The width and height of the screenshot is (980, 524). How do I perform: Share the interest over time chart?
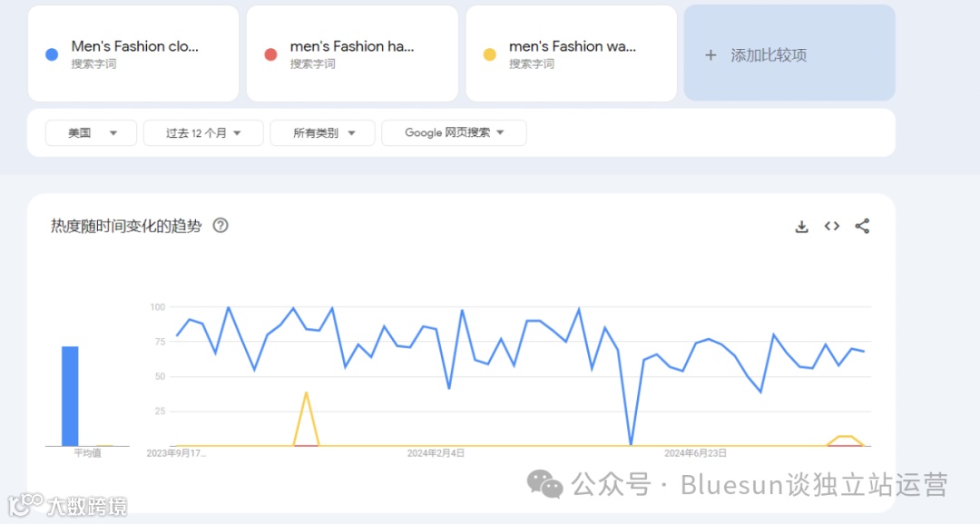coord(863,226)
